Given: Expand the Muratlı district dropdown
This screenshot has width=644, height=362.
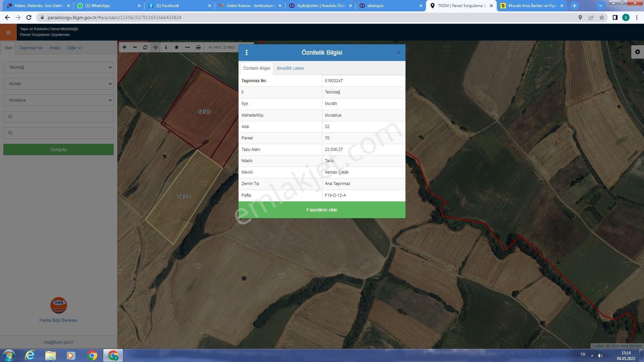Looking at the screenshot, I should coord(58,84).
